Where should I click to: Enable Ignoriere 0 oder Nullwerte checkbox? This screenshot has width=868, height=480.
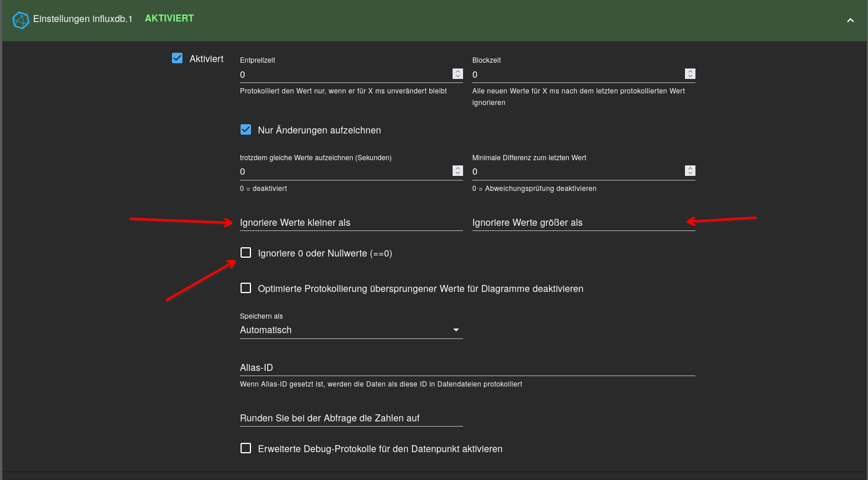(246, 252)
